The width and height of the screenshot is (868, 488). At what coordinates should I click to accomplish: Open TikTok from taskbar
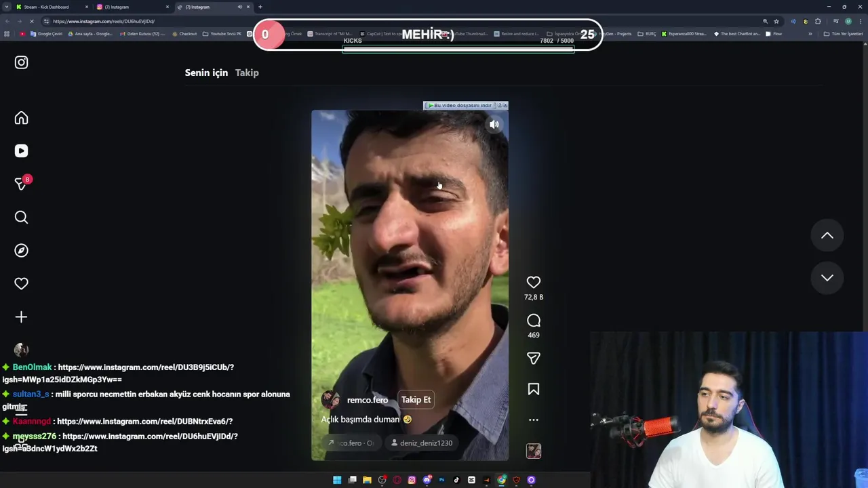(456, 480)
